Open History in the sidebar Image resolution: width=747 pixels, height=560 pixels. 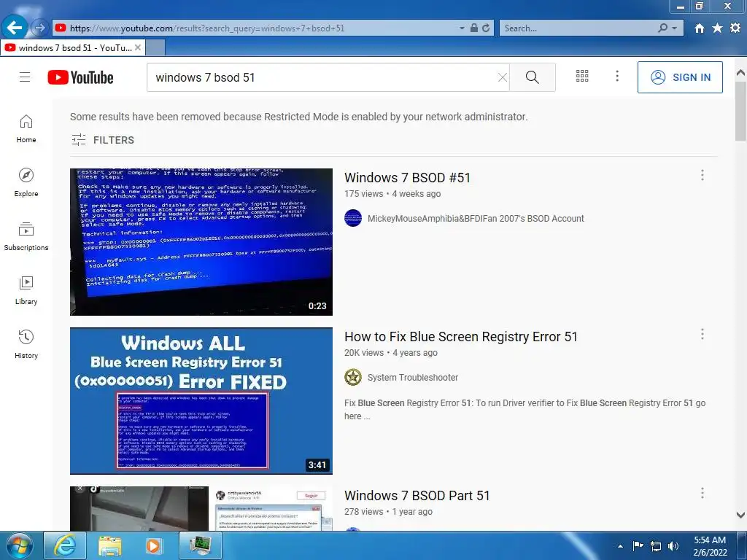26,344
